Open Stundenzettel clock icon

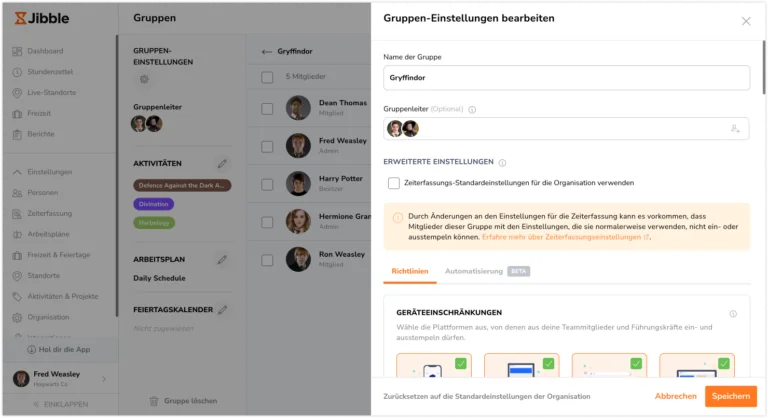click(x=17, y=72)
